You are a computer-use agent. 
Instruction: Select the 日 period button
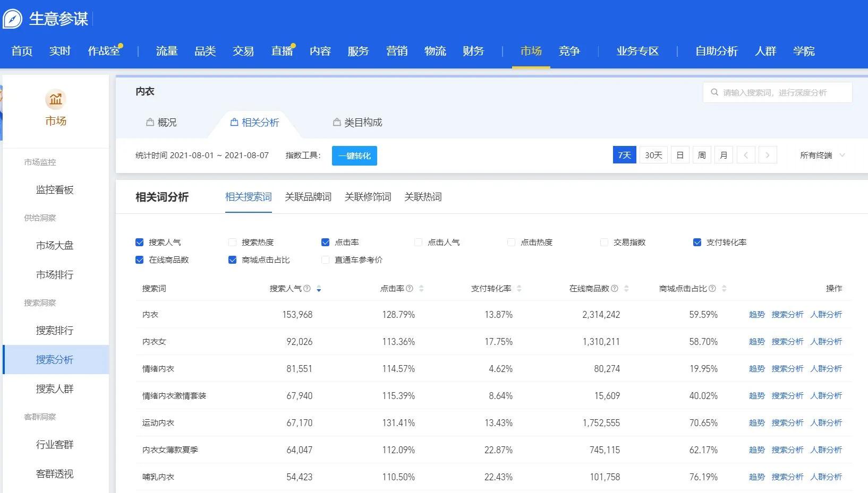coord(680,155)
